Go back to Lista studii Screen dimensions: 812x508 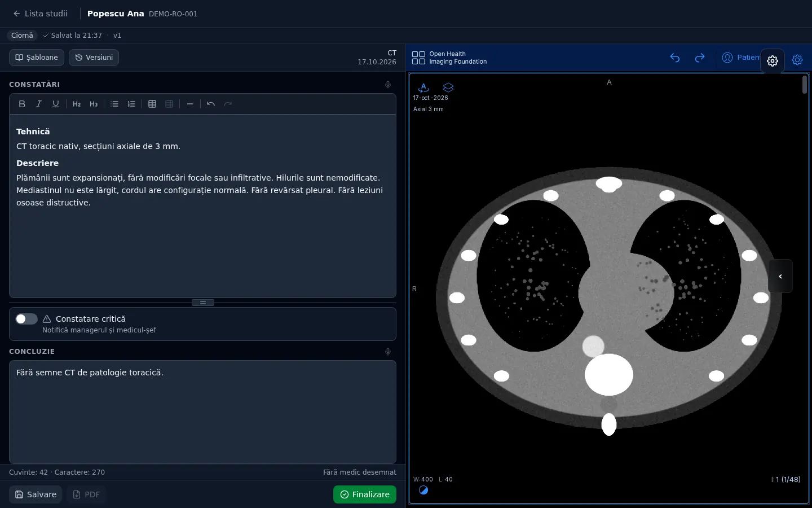[x=40, y=14]
